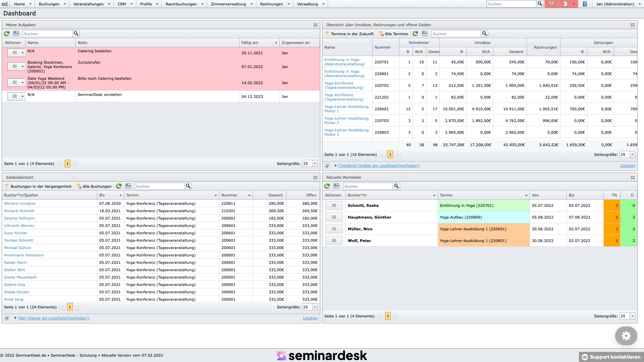Open the help book icon
Screen dimensions: 644x362
click(x=585, y=4)
